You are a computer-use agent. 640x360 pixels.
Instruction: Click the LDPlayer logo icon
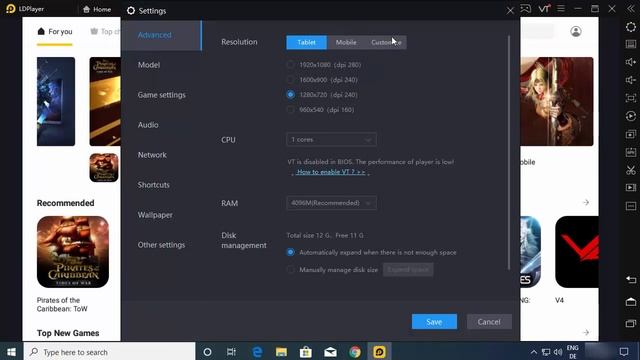click(11, 9)
